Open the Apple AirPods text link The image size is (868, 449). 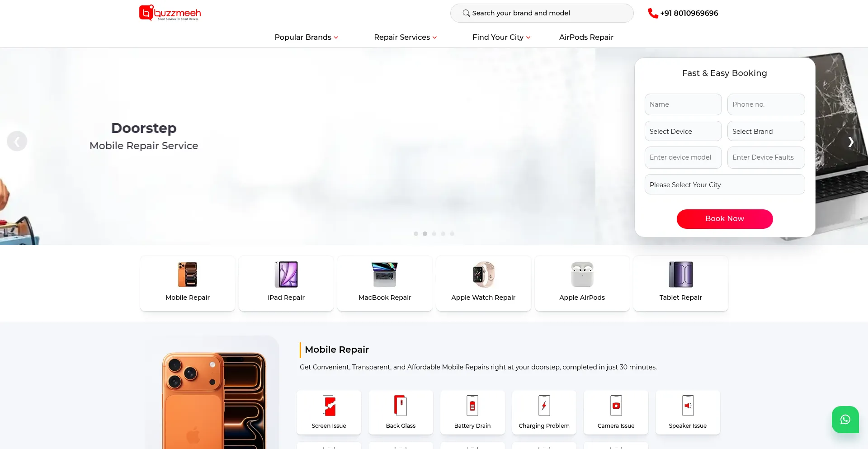click(x=582, y=298)
